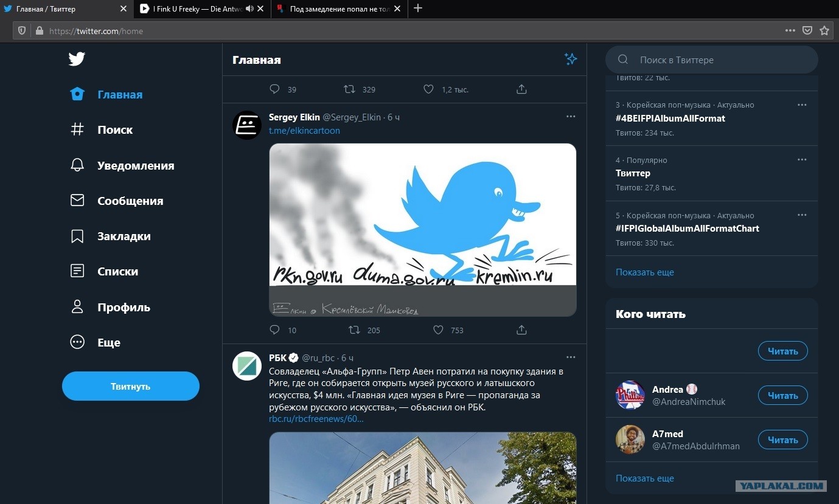Click the magnifier icon in the Twitter search box
This screenshot has height=504, width=839.
(623, 60)
